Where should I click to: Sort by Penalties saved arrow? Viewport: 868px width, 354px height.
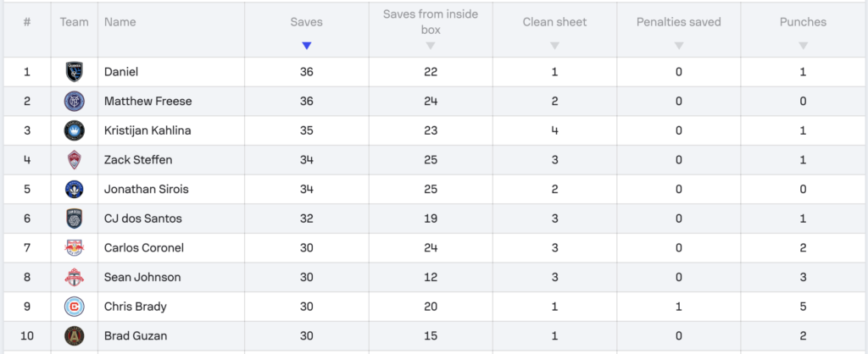[x=679, y=46]
